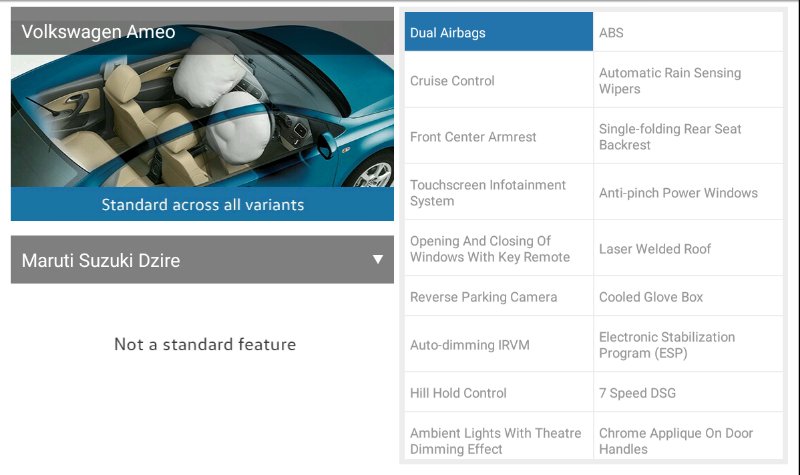Viewport: 800px width, 475px height.
Task: Select Opening And Closing Of Windows With Key Remote
Action: (498, 248)
